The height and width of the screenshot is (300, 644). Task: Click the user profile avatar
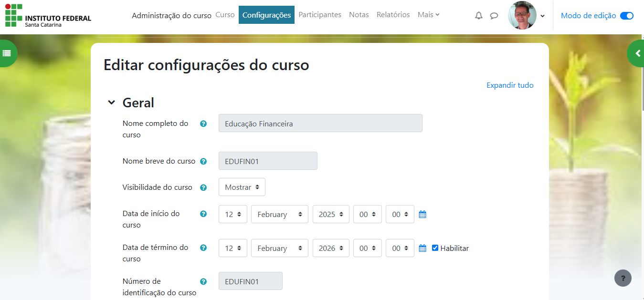pyautogui.click(x=522, y=15)
